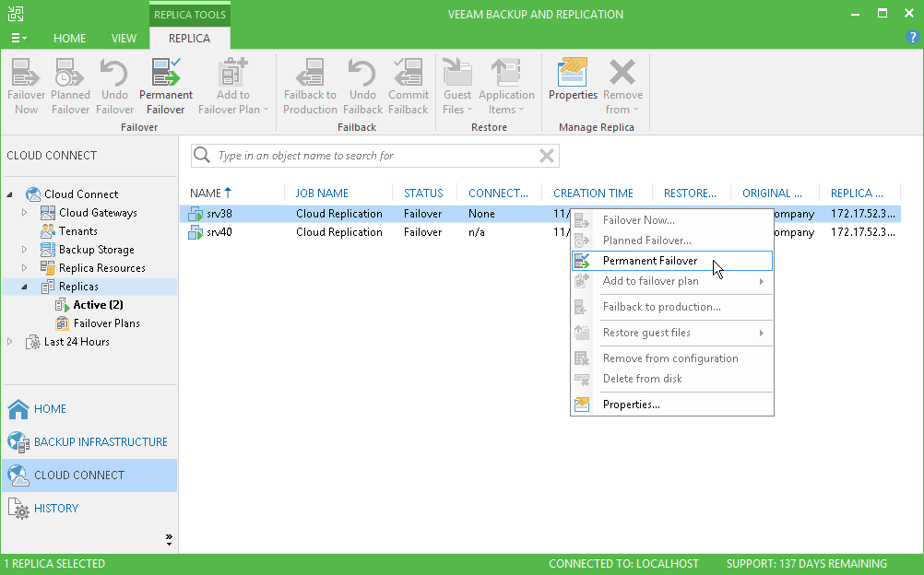Open the Application Items restore dropdown
Viewport: 924px width, 575px height.
tap(506, 86)
